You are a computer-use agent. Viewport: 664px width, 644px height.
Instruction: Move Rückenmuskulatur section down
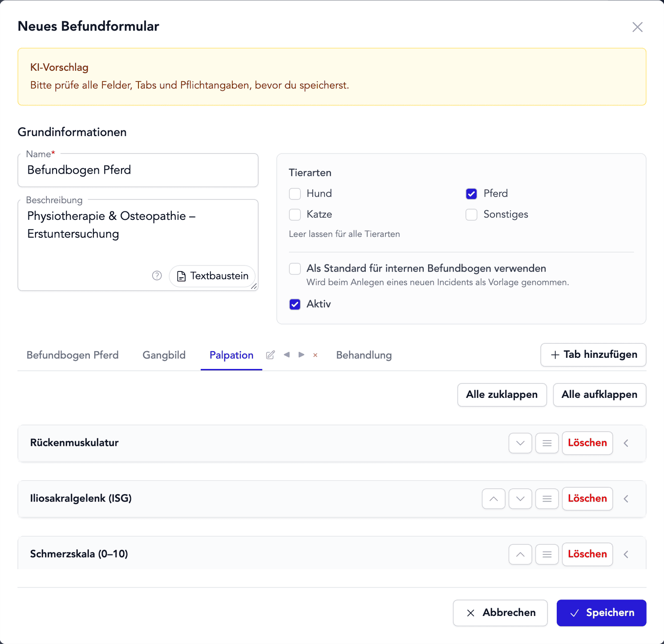pyautogui.click(x=520, y=443)
